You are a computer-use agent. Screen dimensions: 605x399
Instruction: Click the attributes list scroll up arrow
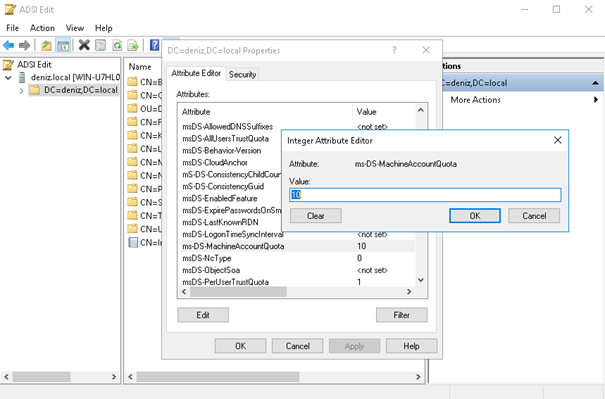click(x=421, y=110)
